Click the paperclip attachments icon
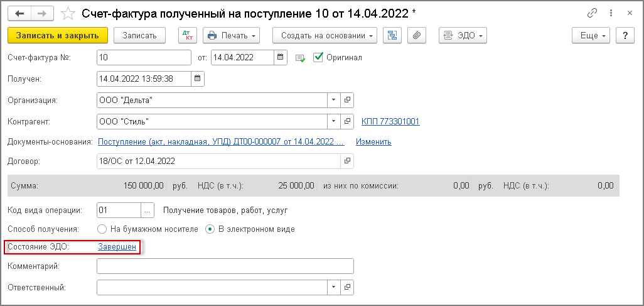Viewport: 644px width, 306px height. pos(416,36)
